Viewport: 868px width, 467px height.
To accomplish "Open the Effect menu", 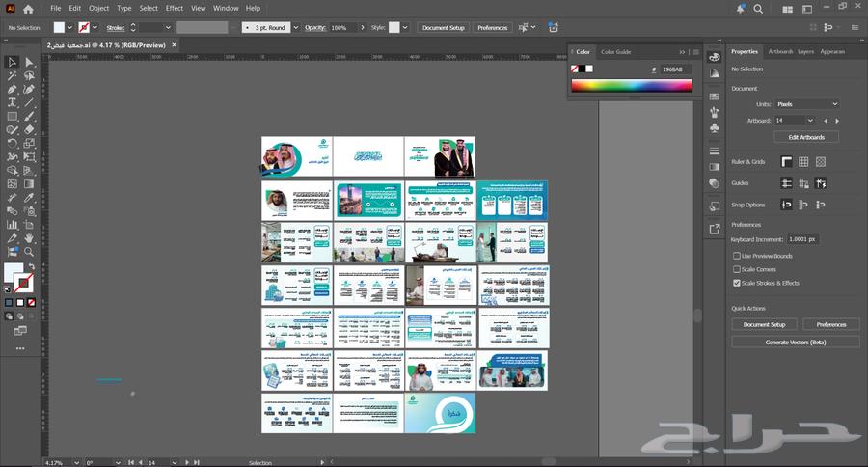I will click(x=175, y=9).
